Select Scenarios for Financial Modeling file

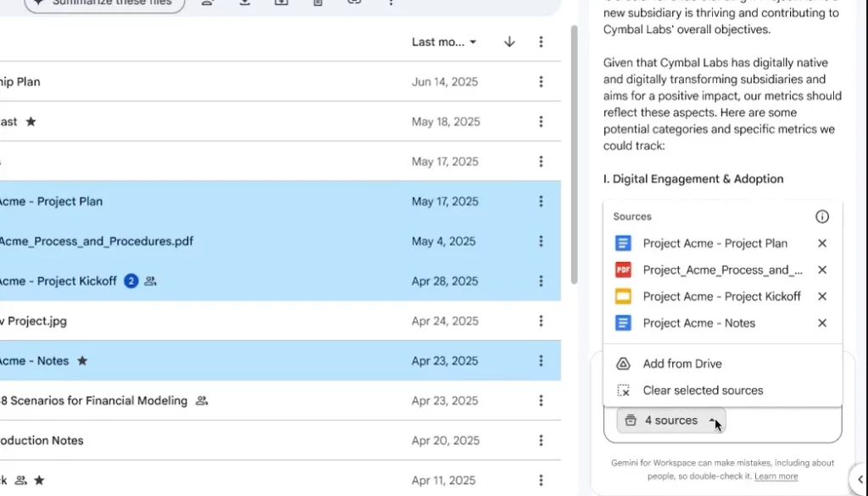(280, 401)
